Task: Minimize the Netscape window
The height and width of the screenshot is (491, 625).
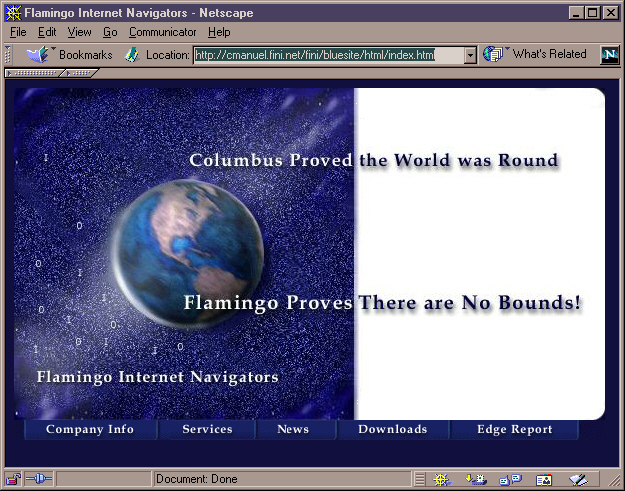Action: click(576, 13)
